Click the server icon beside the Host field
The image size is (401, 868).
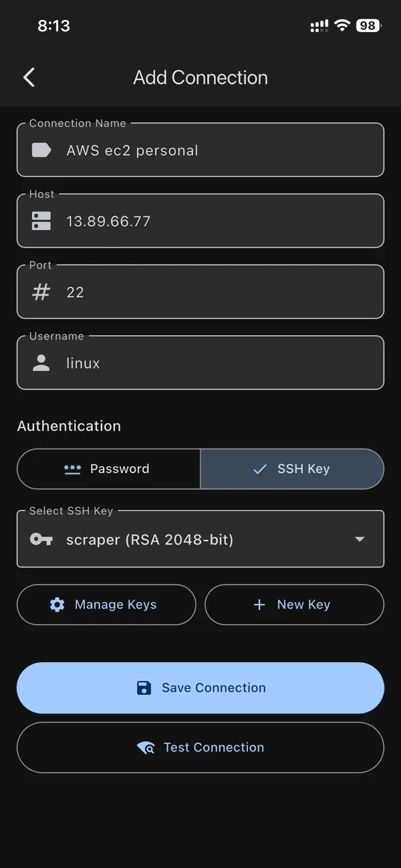pos(40,221)
